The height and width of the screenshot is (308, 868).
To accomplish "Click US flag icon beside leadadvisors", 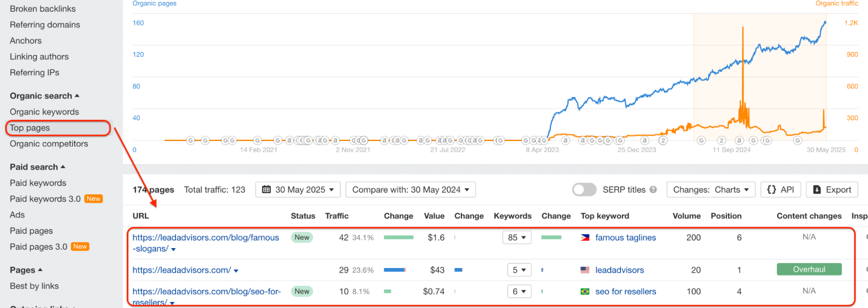I will tap(585, 270).
